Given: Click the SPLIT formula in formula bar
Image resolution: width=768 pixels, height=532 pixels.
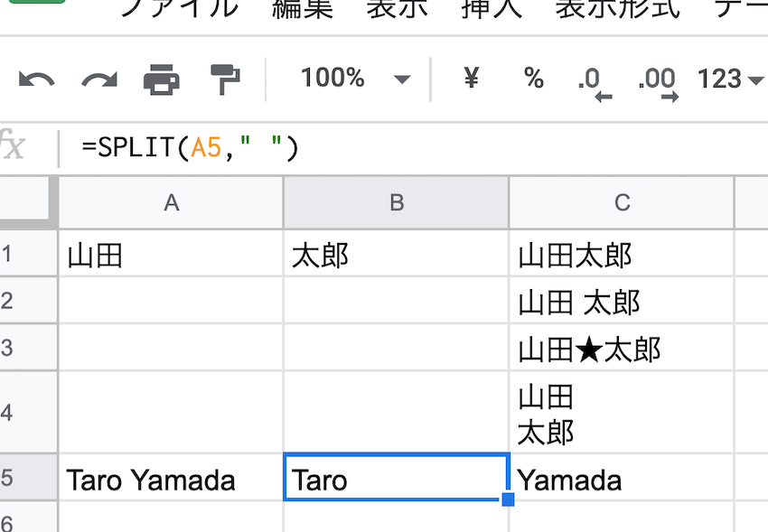Looking at the screenshot, I should click(190, 146).
